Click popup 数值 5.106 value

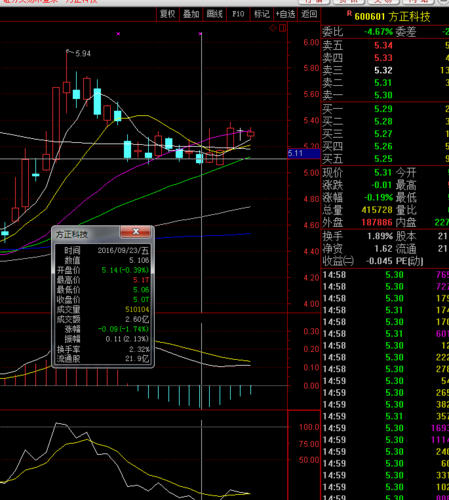tap(139, 260)
